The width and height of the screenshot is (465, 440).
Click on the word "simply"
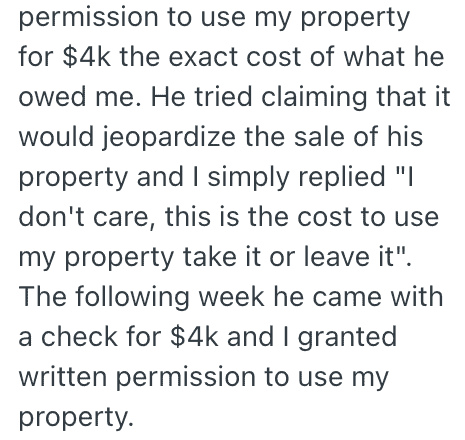(x=248, y=178)
